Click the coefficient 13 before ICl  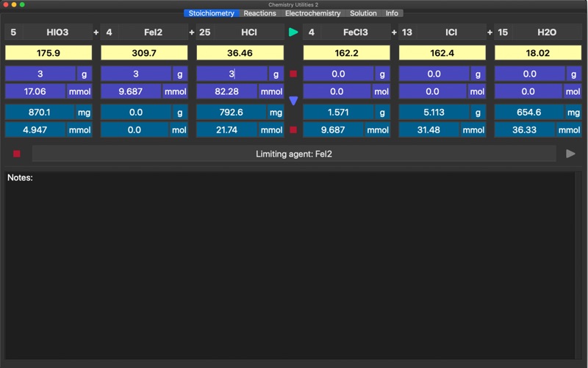tap(407, 32)
